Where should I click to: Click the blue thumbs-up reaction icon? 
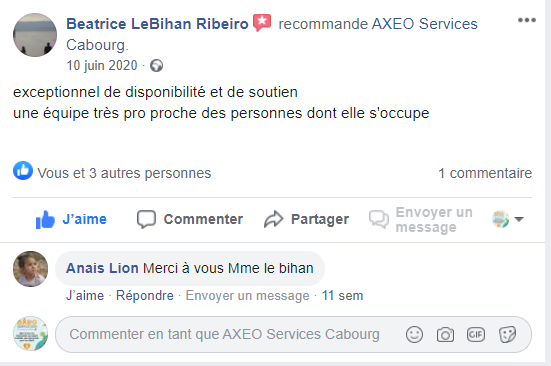coord(23,171)
